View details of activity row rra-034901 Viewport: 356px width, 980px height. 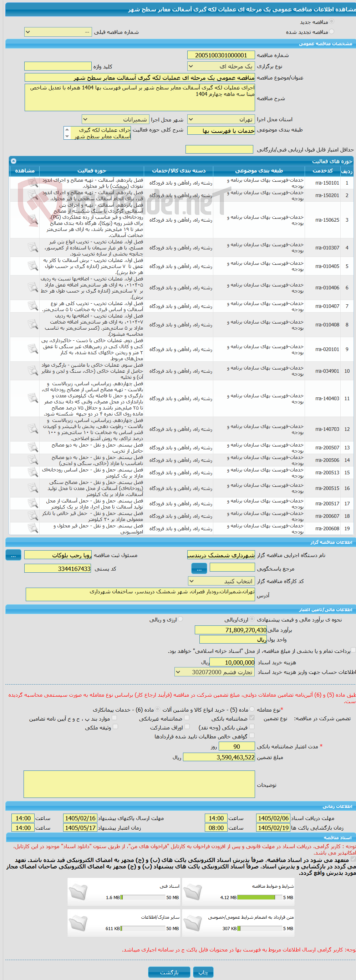coord(33,371)
